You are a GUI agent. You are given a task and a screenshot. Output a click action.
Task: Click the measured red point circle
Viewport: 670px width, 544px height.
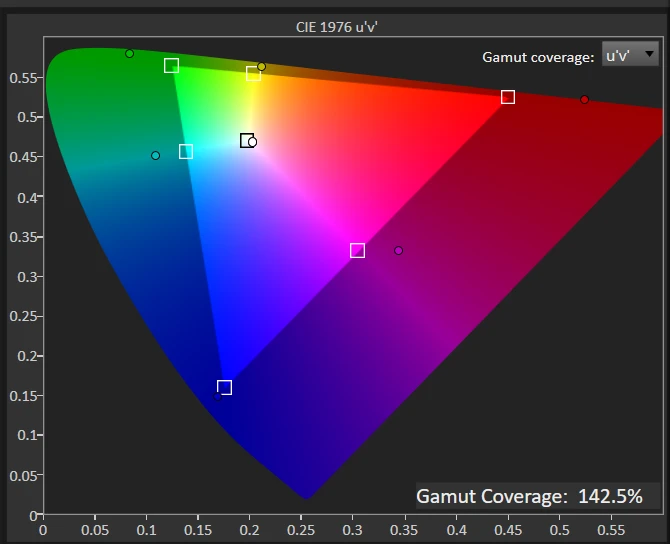coord(584,99)
